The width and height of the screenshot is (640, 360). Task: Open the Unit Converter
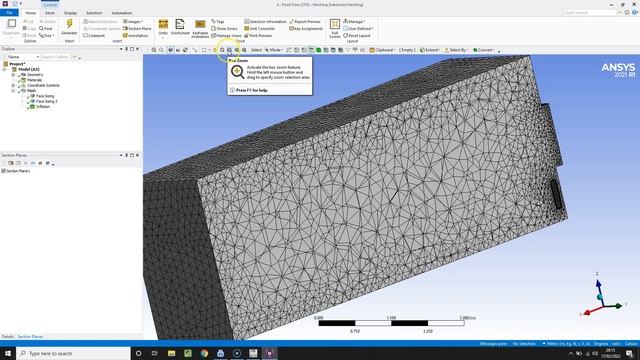click(260, 29)
